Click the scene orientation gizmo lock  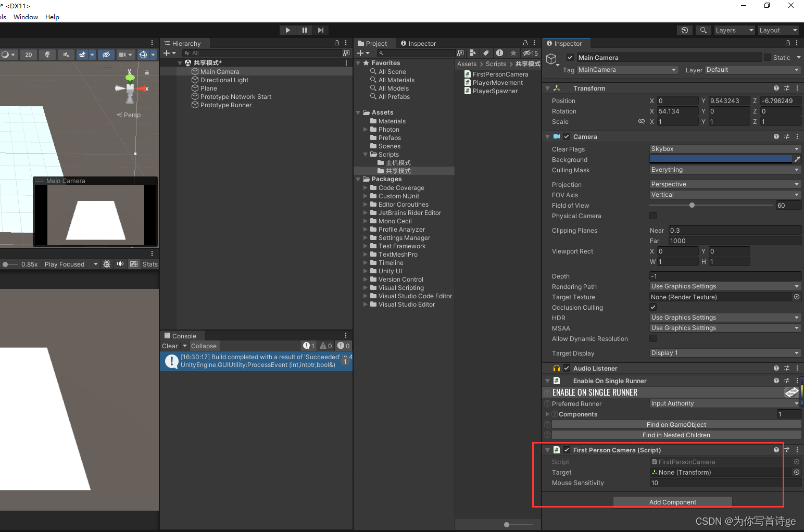click(x=147, y=72)
